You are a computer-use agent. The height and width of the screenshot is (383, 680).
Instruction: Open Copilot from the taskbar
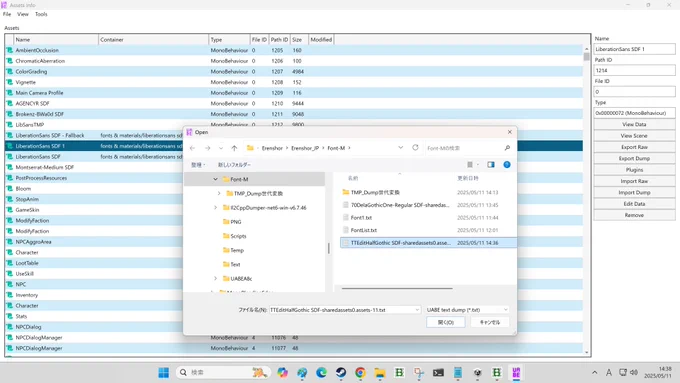click(282, 373)
